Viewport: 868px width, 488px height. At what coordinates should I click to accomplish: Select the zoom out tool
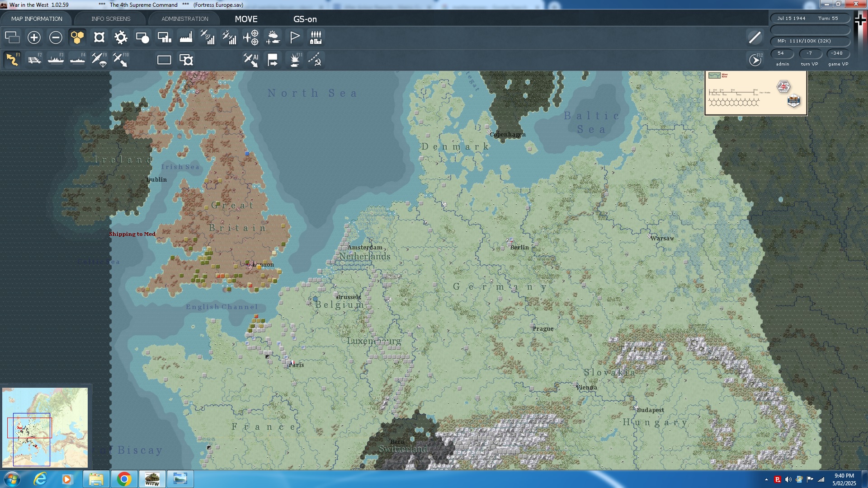(x=56, y=38)
